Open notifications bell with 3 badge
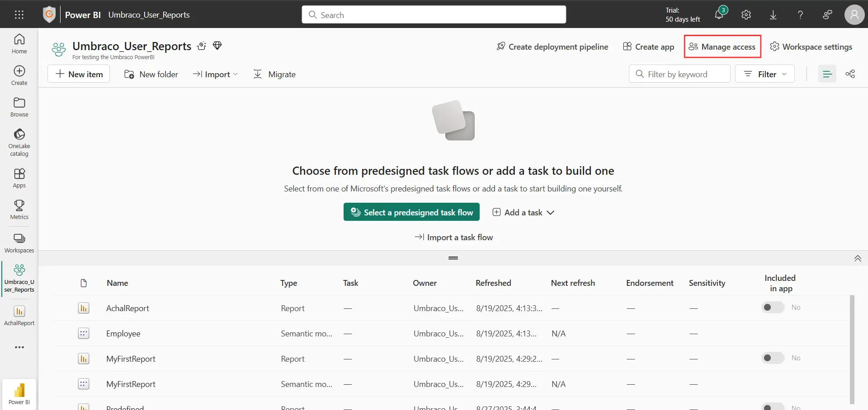This screenshot has height=410, width=868. coord(719,14)
